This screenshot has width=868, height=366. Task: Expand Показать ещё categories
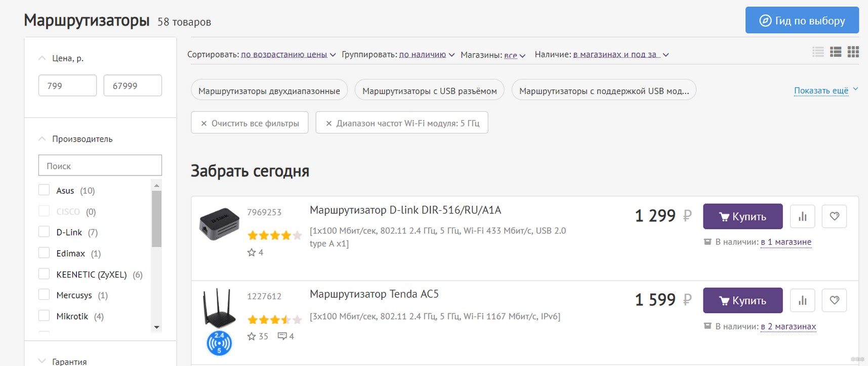click(826, 90)
